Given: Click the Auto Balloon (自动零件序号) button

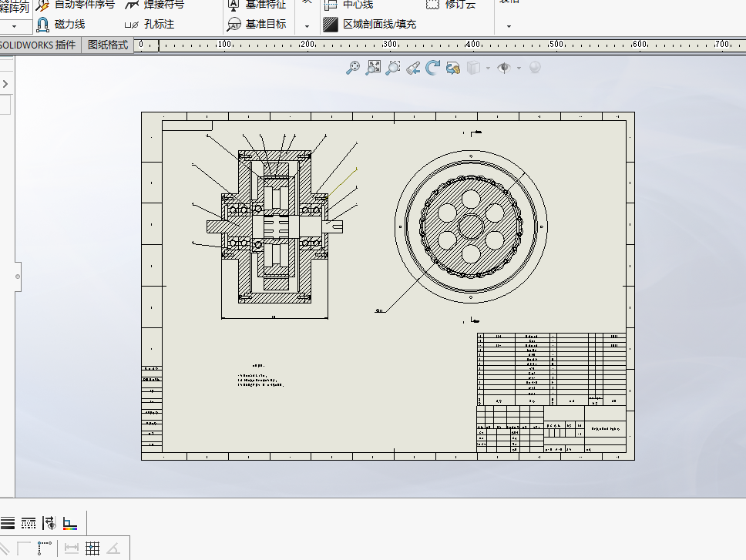Looking at the screenshot, I should point(76,5).
